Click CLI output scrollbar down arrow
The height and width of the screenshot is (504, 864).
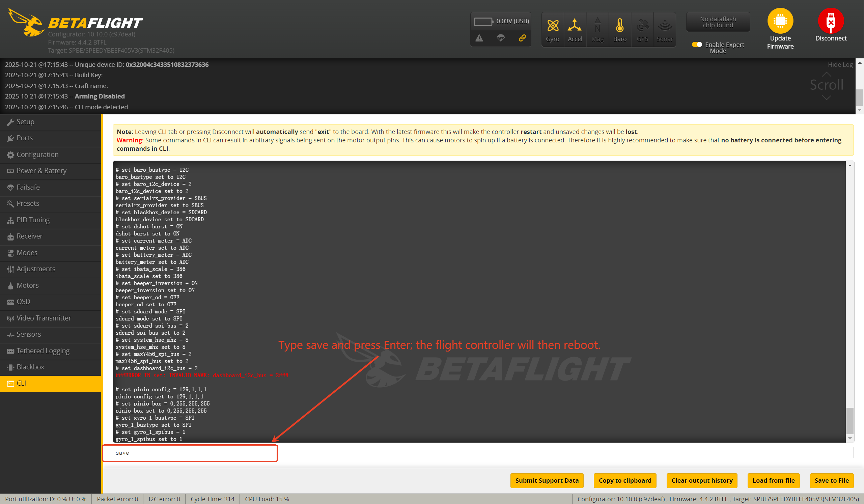(849, 438)
